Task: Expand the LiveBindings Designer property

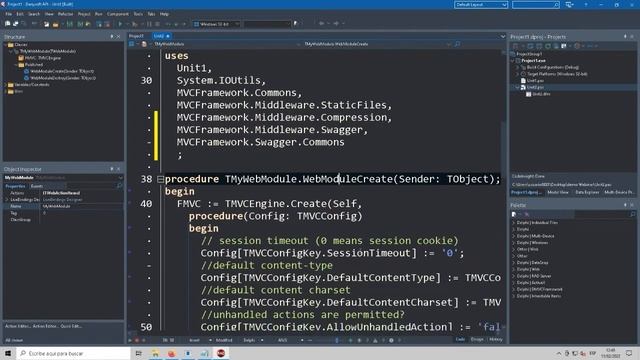Action: (x=7, y=200)
